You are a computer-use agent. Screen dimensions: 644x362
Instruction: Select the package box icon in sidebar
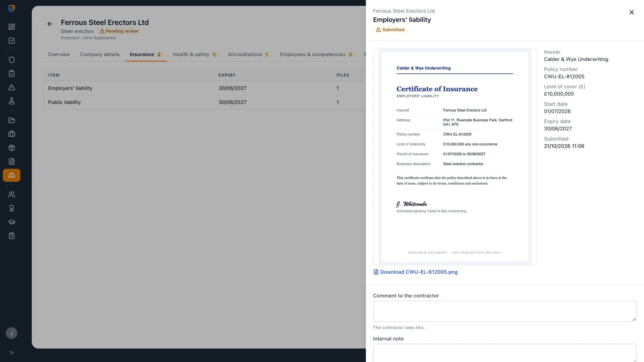pos(11,148)
